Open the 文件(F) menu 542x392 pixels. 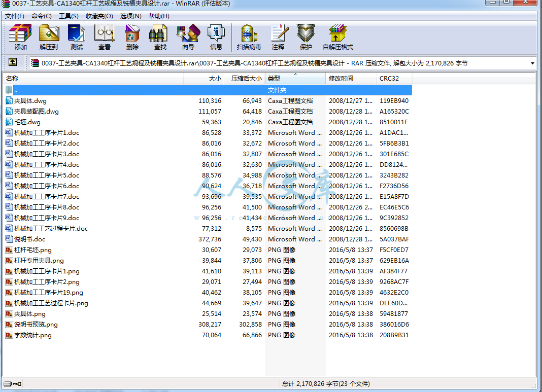point(15,16)
